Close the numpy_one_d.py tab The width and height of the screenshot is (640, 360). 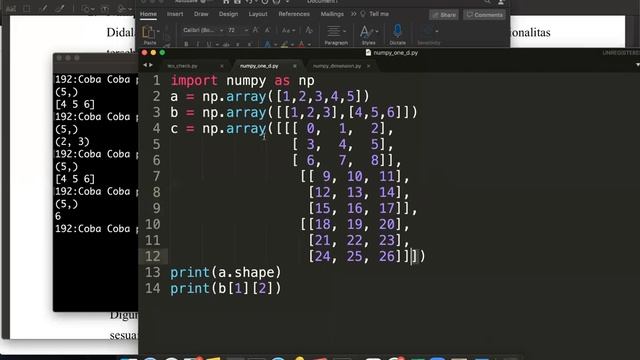click(295, 66)
